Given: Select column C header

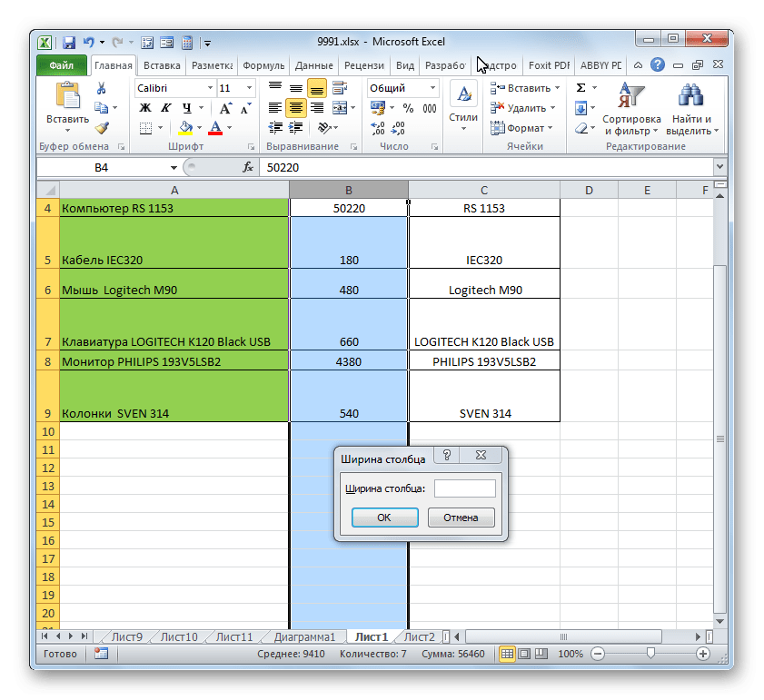Looking at the screenshot, I should click(484, 190).
